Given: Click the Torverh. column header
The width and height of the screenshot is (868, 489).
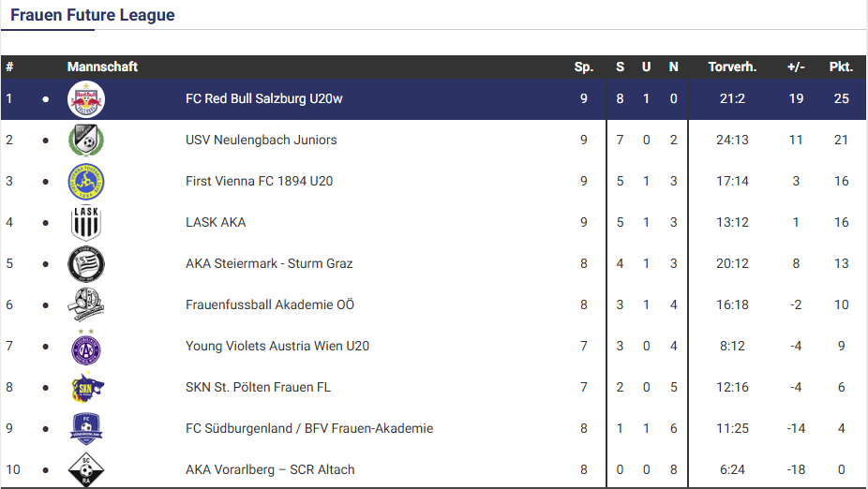Looking at the screenshot, I should click(x=732, y=67).
